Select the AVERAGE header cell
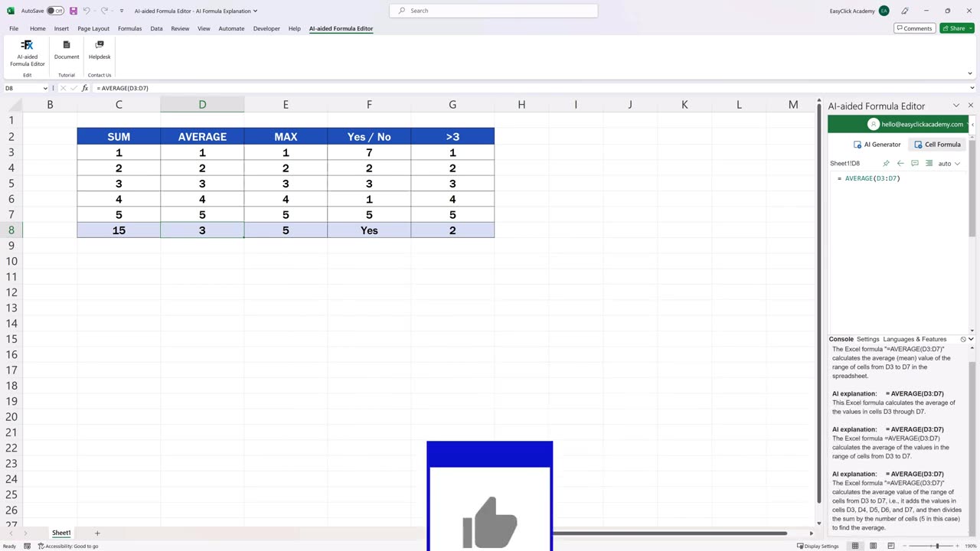The image size is (980, 551). (x=202, y=136)
